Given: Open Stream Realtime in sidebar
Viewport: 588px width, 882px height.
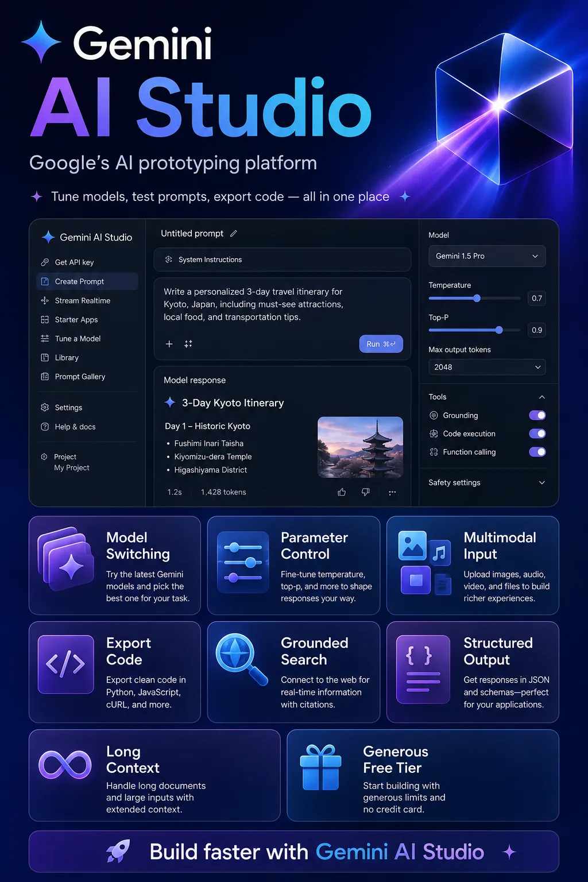Looking at the screenshot, I should click(87, 300).
